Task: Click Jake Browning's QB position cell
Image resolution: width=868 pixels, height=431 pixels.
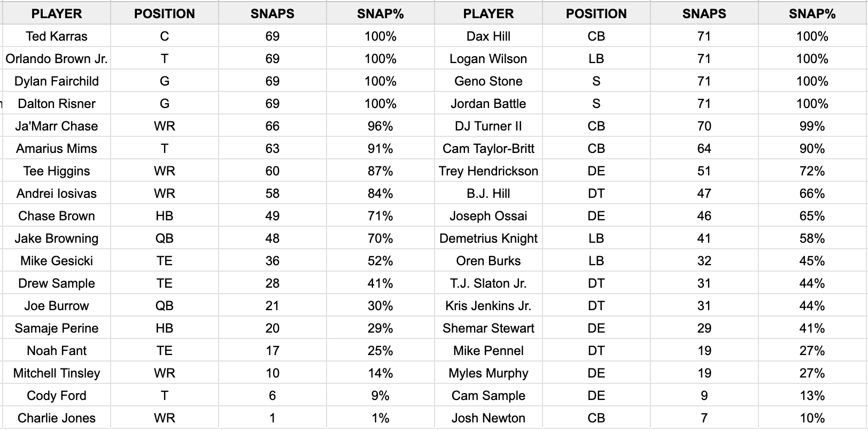Action: 164,238
